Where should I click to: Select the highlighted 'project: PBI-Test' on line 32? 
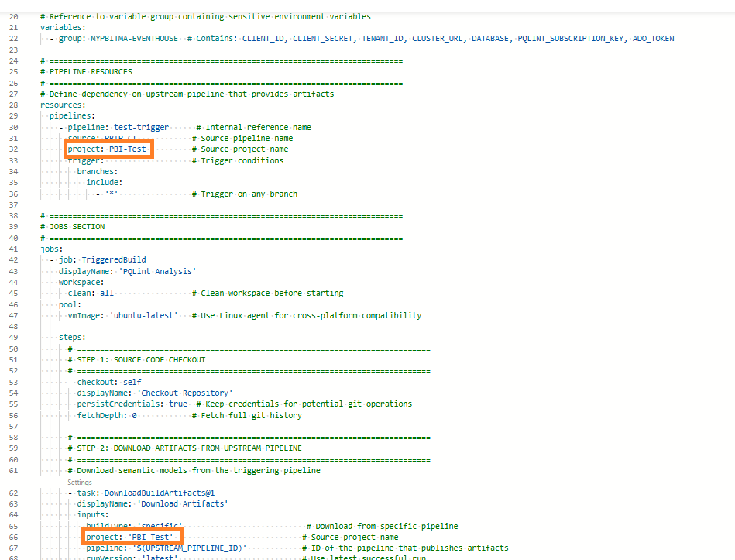108,149
